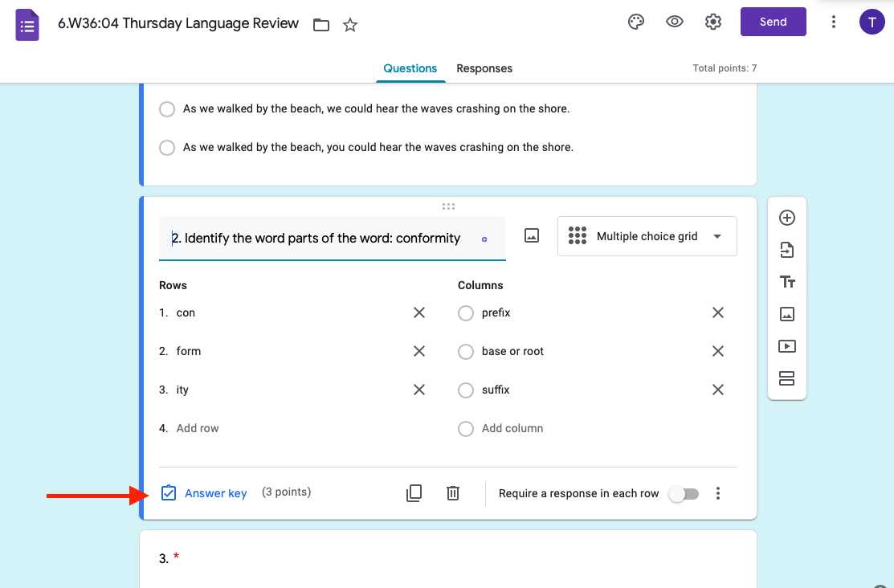Viewport: 894px width, 588px height.
Task: Remove row 'con'
Action: [419, 312]
